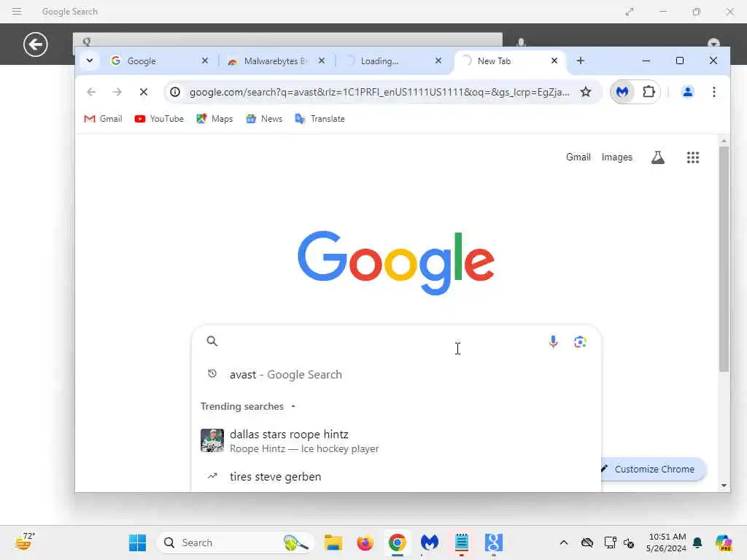Open Chrome taskbar icon
Viewport: 747px width, 560px height.
coord(398,542)
